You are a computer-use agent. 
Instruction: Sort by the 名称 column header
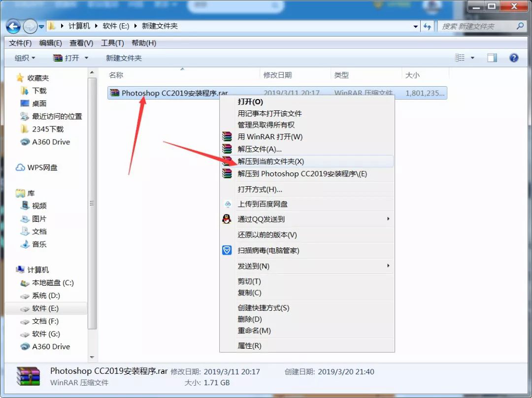coord(116,75)
